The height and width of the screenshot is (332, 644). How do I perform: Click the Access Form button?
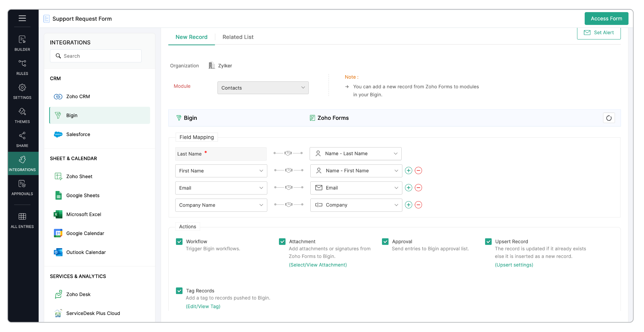(x=606, y=18)
